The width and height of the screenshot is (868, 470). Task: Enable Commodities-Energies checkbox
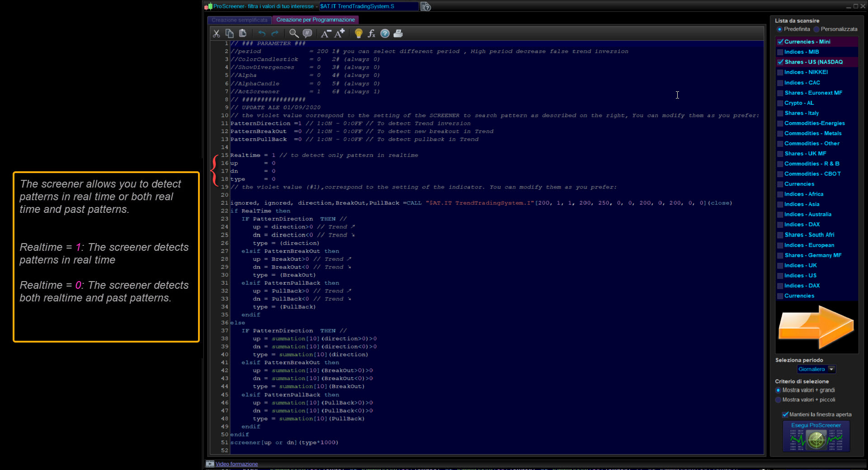tap(780, 123)
